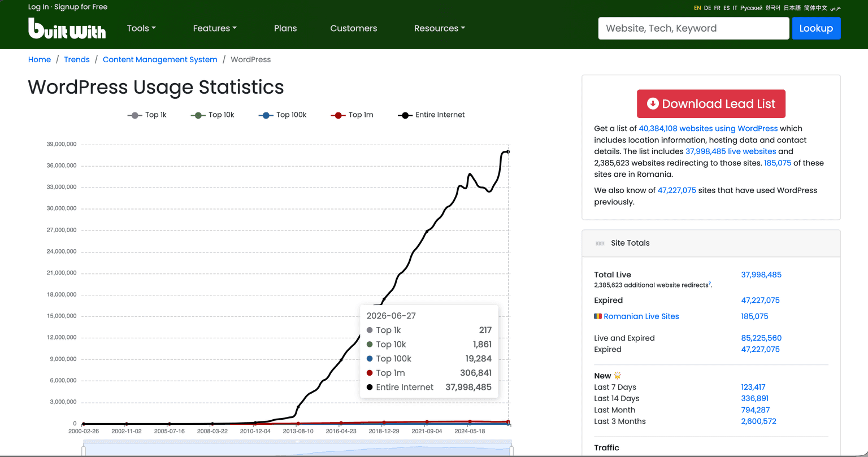Toggle the Top 1m legend series

[x=352, y=115]
